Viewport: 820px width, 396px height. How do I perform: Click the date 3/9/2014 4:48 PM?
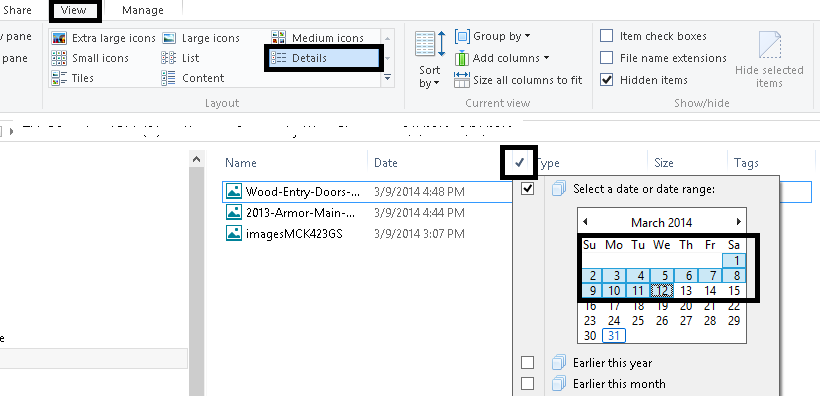point(419,191)
